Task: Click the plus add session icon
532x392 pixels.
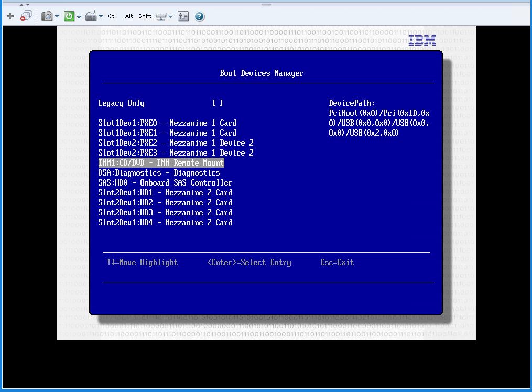Action: coord(10,16)
